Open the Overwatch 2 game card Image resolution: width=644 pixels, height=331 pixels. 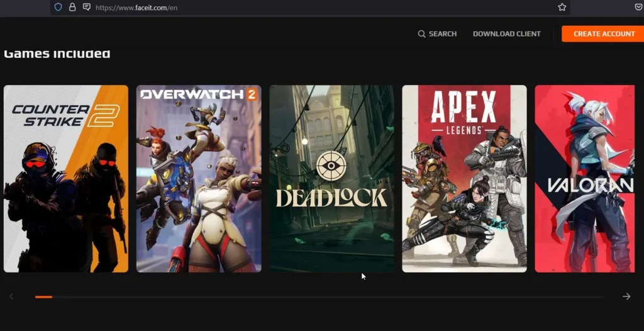click(x=199, y=179)
